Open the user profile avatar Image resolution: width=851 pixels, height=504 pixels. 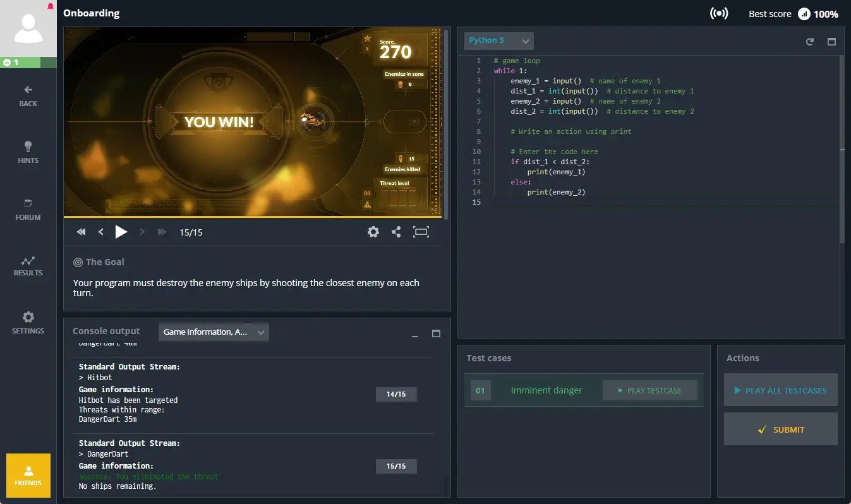(x=28, y=28)
